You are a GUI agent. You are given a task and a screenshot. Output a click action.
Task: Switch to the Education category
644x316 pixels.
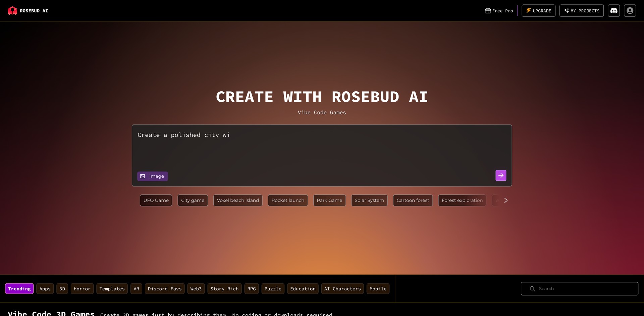click(303, 289)
